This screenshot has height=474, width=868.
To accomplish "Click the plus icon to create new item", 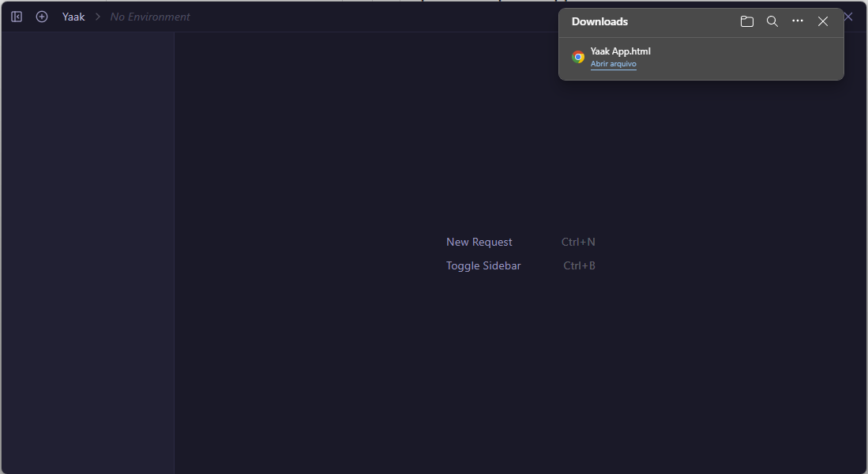I will (42, 17).
